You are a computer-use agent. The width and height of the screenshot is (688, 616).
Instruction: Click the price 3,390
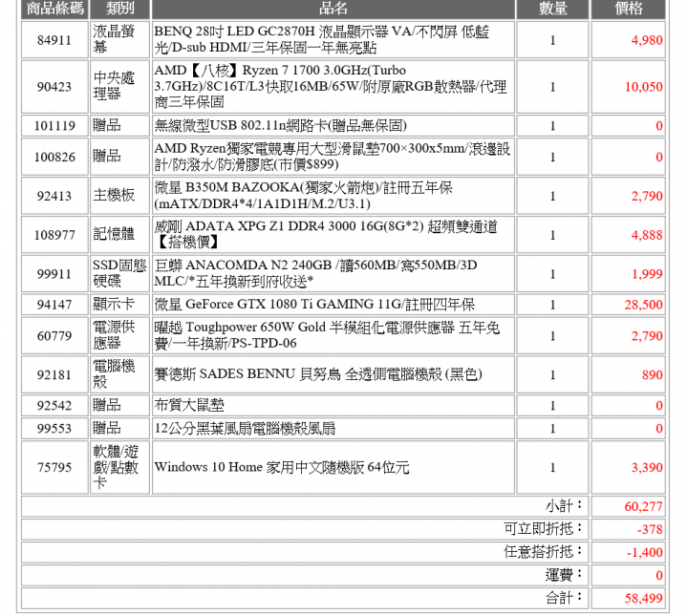click(x=646, y=468)
